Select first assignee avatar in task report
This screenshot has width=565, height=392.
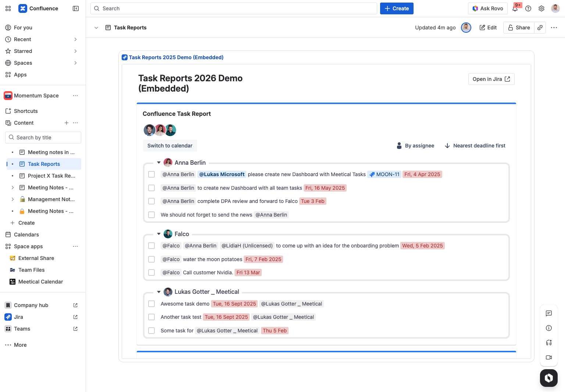coord(149,130)
